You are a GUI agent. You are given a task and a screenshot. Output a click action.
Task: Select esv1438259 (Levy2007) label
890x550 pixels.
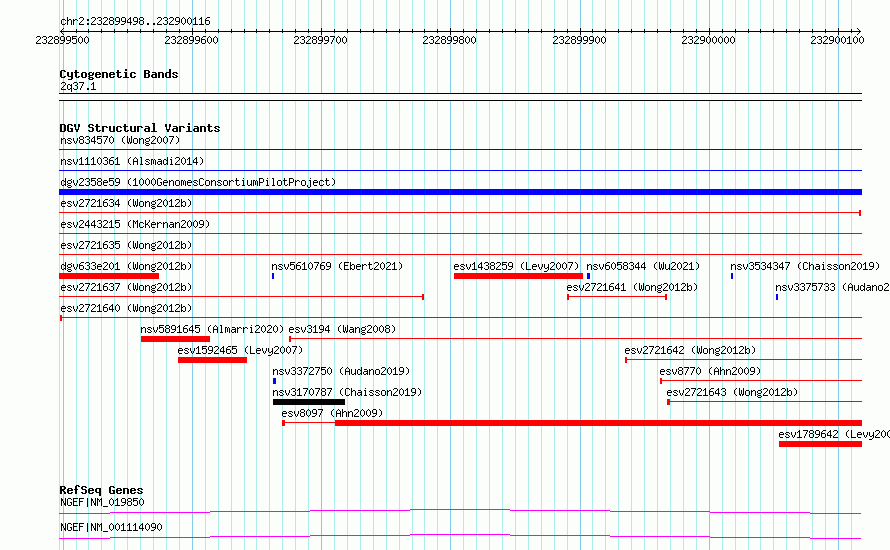(516, 266)
